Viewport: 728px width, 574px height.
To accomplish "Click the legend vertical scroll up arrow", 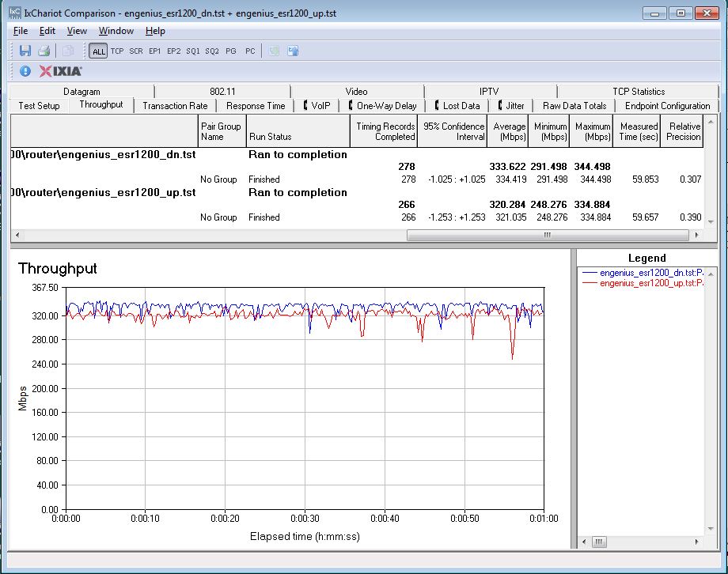I will coord(711,274).
